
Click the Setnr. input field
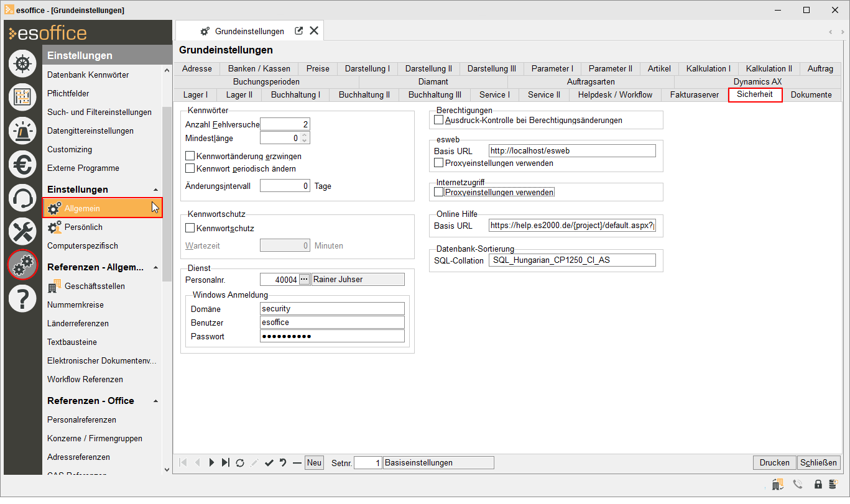[x=367, y=462]
